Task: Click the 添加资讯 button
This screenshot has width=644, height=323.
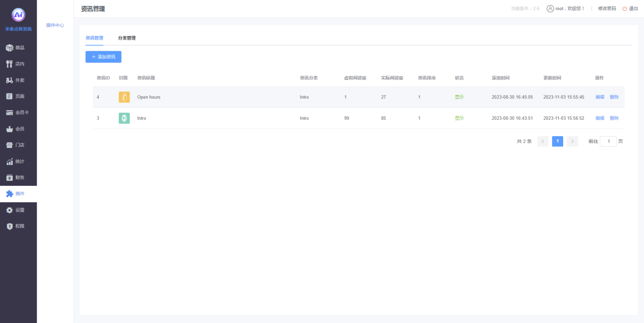Action: point(103,57)
